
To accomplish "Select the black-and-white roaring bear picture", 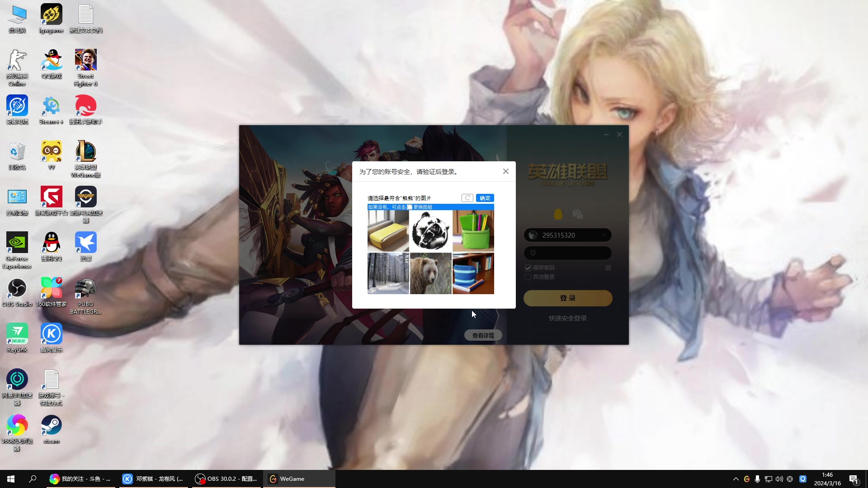I will pos(430,231).
